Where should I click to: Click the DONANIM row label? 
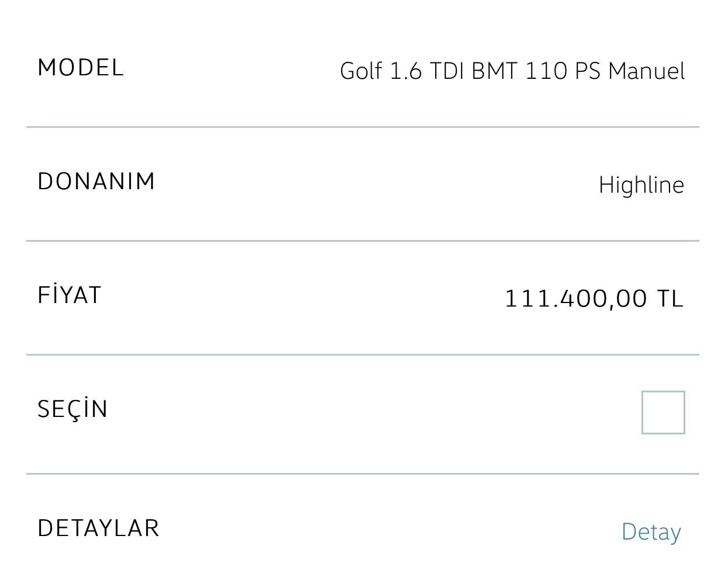coord(96,182)
